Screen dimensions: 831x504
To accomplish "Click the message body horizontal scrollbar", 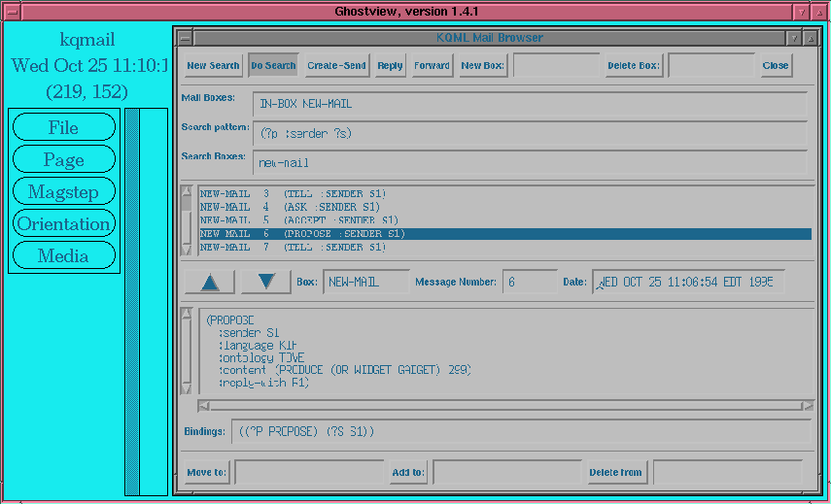I will 505,406.
